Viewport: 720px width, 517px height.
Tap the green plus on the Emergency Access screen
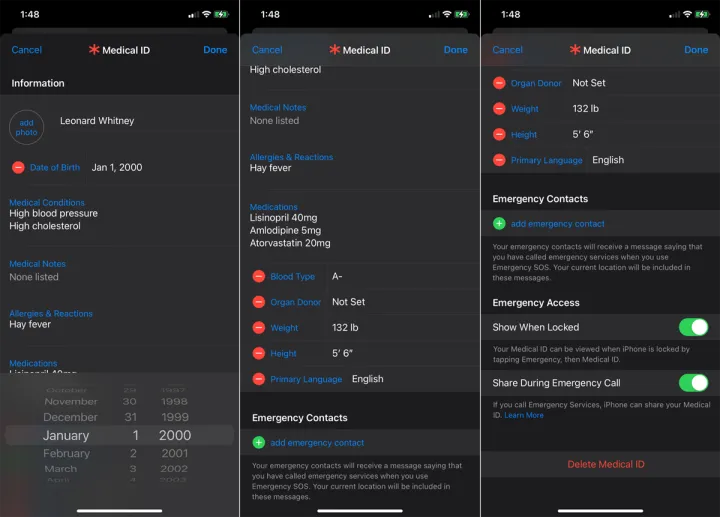coord(499,224)
